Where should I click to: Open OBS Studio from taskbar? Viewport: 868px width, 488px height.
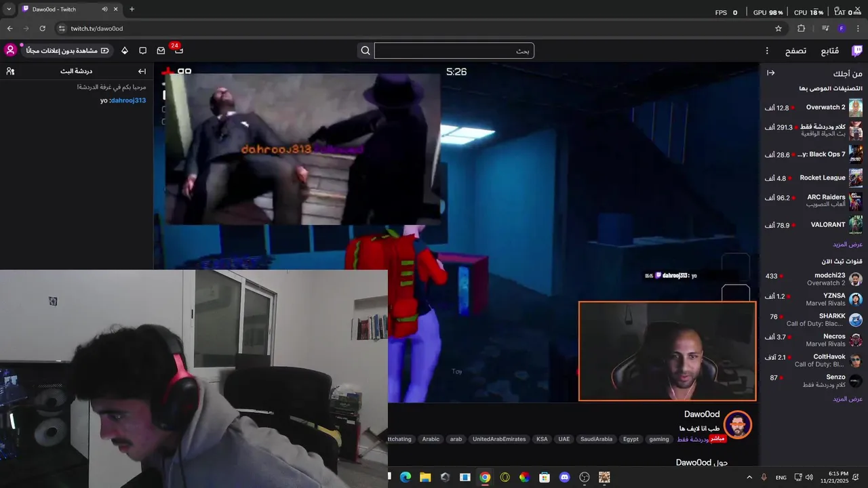(585, 477)
